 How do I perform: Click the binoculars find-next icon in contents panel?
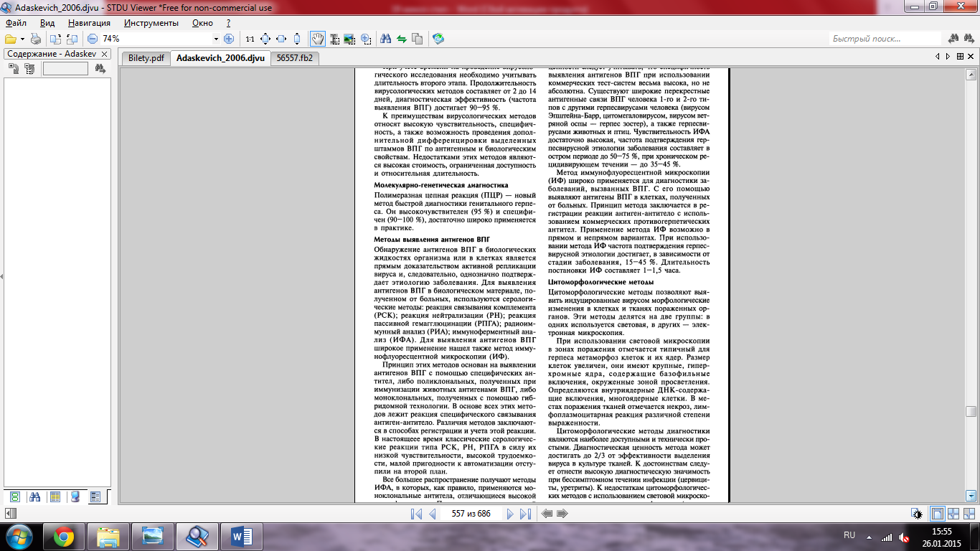[100, 69]
